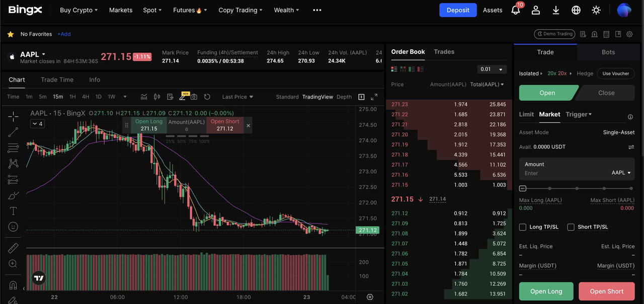The width and height of the screenshot is (644, 304).
Task: Take a chart screenshot with camera icon
Action: point(194,97)
